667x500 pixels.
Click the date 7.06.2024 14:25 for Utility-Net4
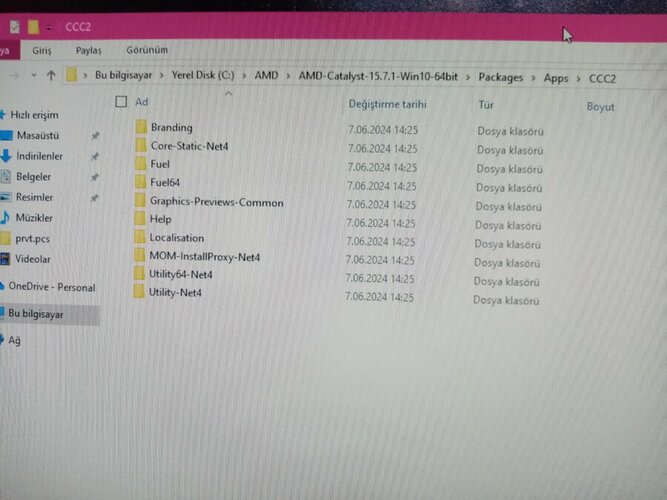[x=379, y=297]
